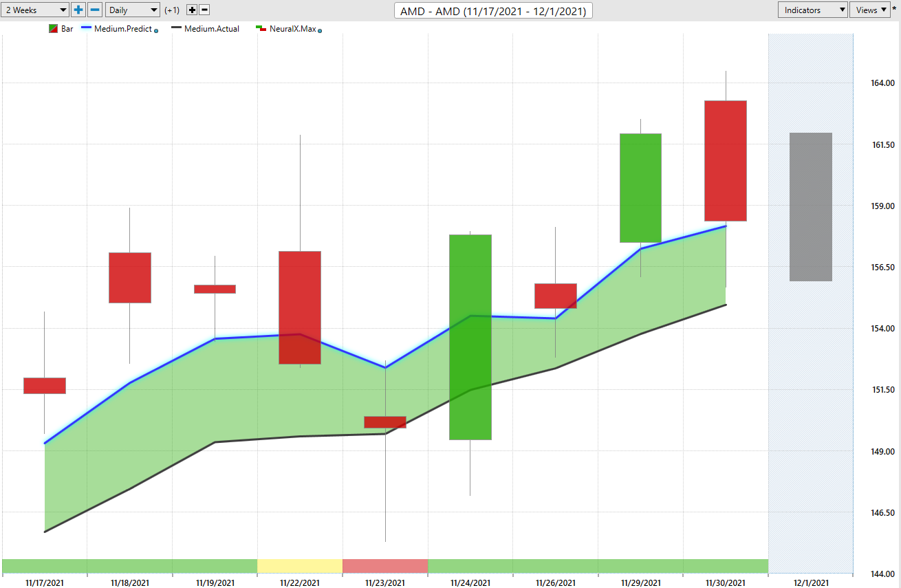Open the 2 Weeks time range dropdown

point(35,10)
